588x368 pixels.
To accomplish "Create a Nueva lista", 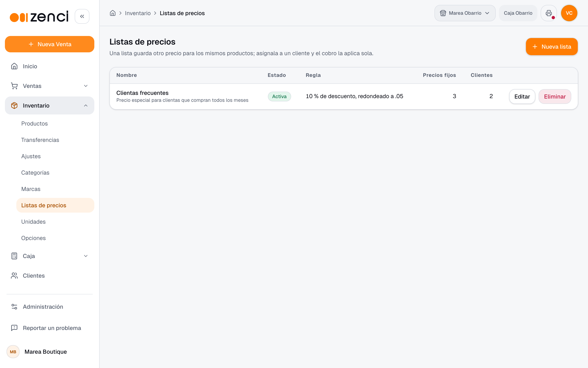I will tap(551, 46).
